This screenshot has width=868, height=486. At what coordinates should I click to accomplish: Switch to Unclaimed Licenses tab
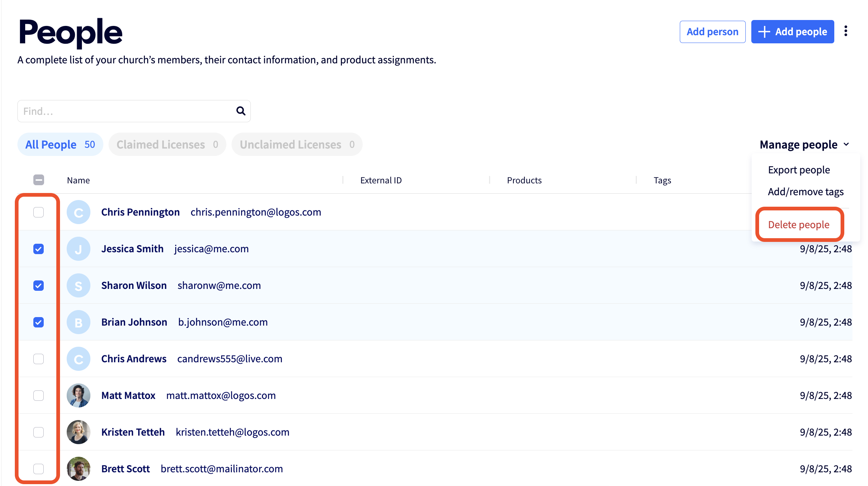point(297,144)
